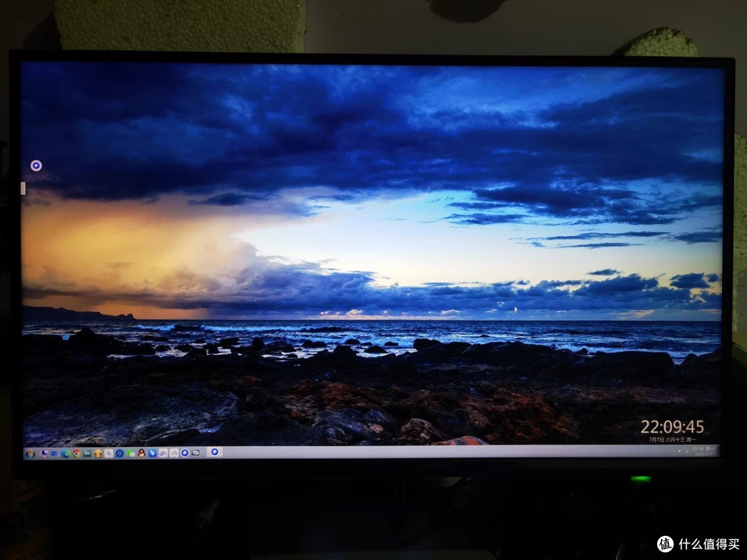Viewport: 747px width, 560px height.
Task: Click the 7月7日 六月十三 周一 date text
Action: pos(672,440)
